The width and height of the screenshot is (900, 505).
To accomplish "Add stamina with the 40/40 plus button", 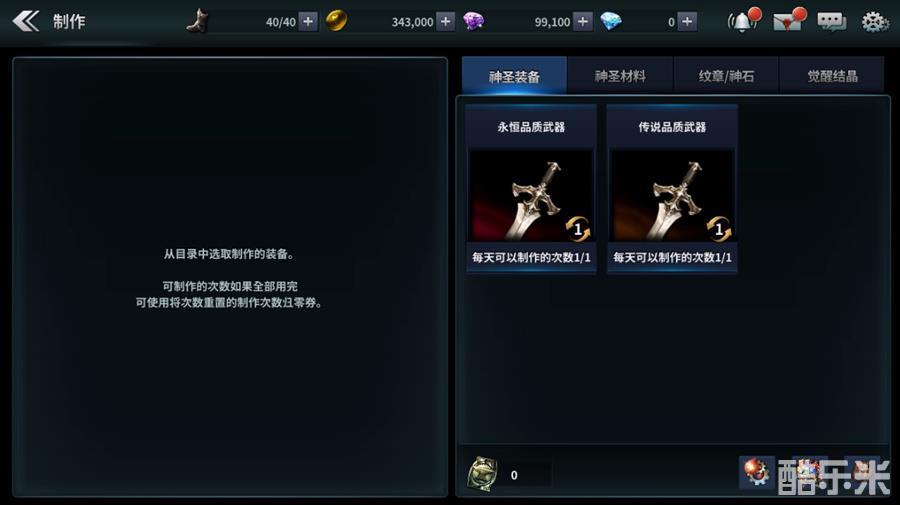I will [308, 22].
